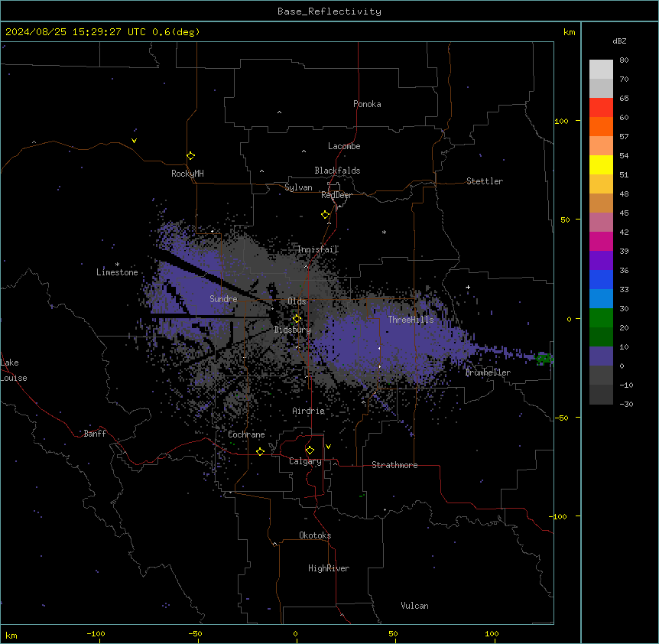
Task: Click the Lacombe town label
Action: pos(344,146)
